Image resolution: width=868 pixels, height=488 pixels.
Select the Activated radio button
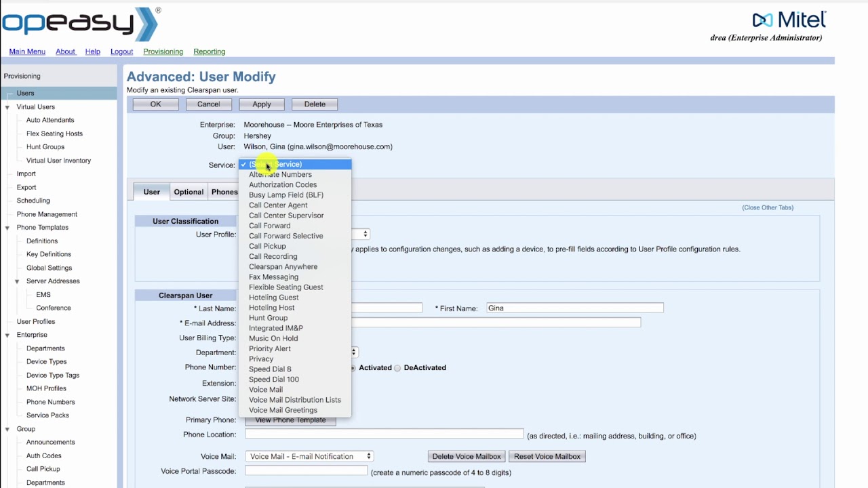(353, 368)
